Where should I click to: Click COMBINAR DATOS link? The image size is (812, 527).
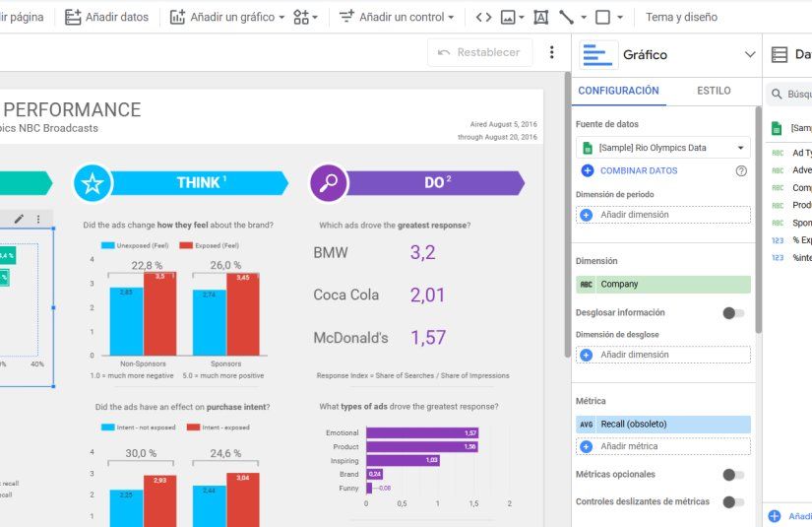tap(639, 170)
